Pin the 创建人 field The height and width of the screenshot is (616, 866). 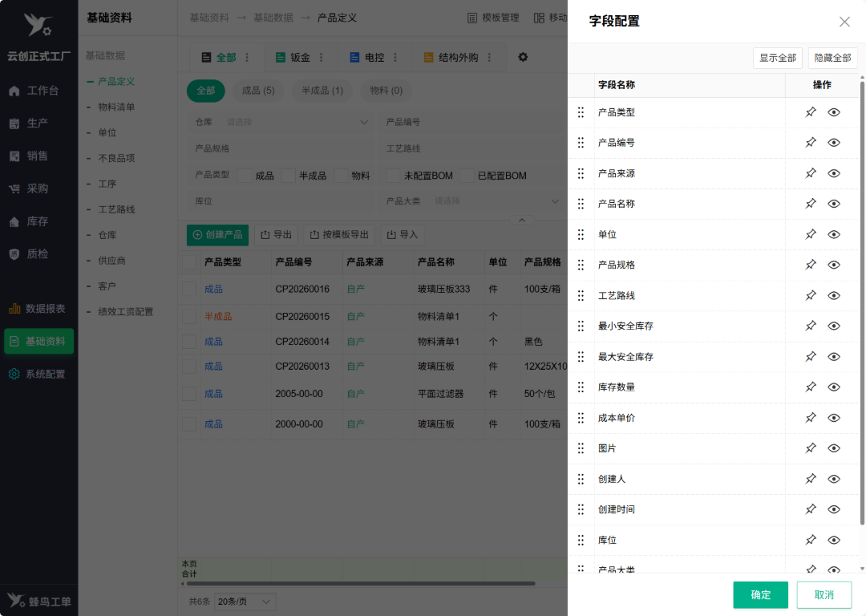point(810,479)
